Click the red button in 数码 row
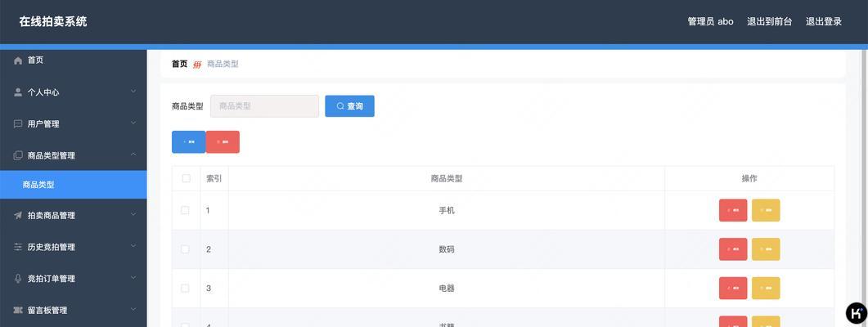Screen dimensions: 868x327 click(733, 249)
